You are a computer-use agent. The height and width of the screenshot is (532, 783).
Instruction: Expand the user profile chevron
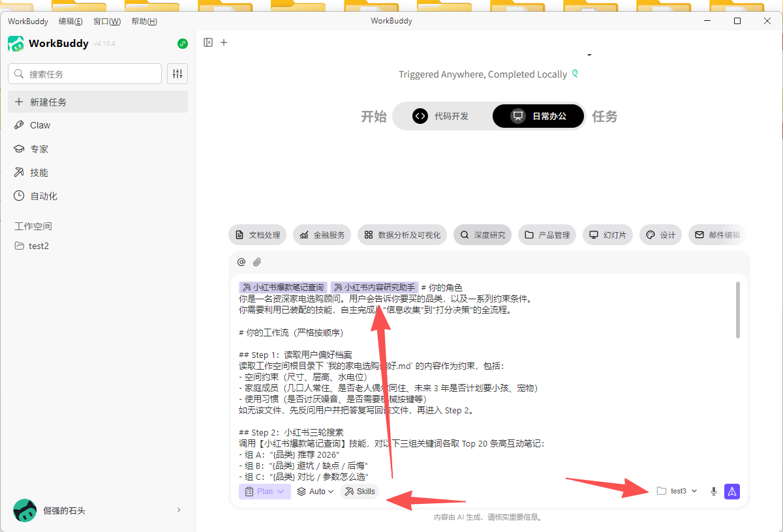tap(179, 510)
